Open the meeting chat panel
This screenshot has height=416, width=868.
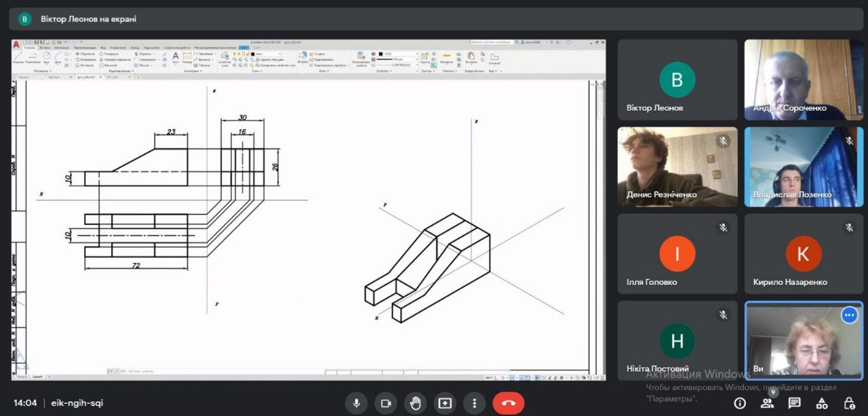coord(794,403)
